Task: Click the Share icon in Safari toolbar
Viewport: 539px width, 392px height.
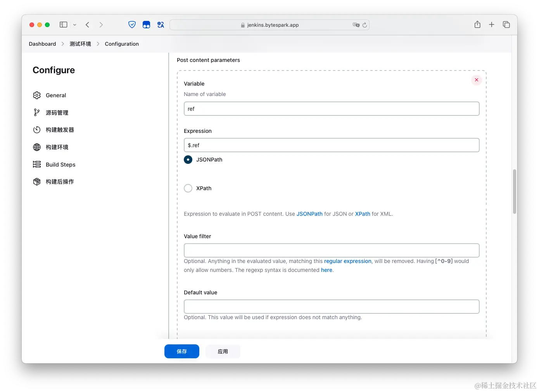Action: (x=477, y=24)
